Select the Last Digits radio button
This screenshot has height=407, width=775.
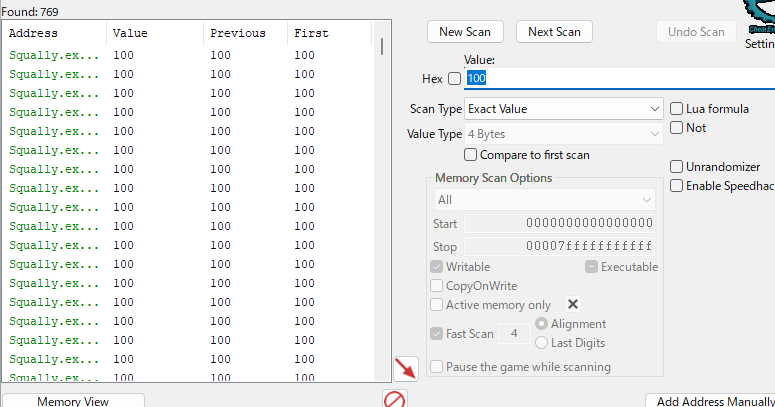[542, 342]
